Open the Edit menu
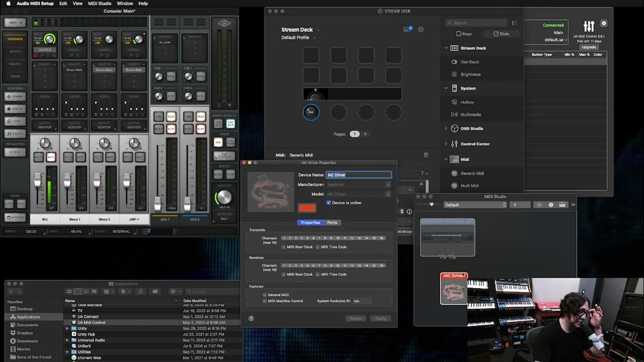644x362 pixels. [x=63, y=4]
